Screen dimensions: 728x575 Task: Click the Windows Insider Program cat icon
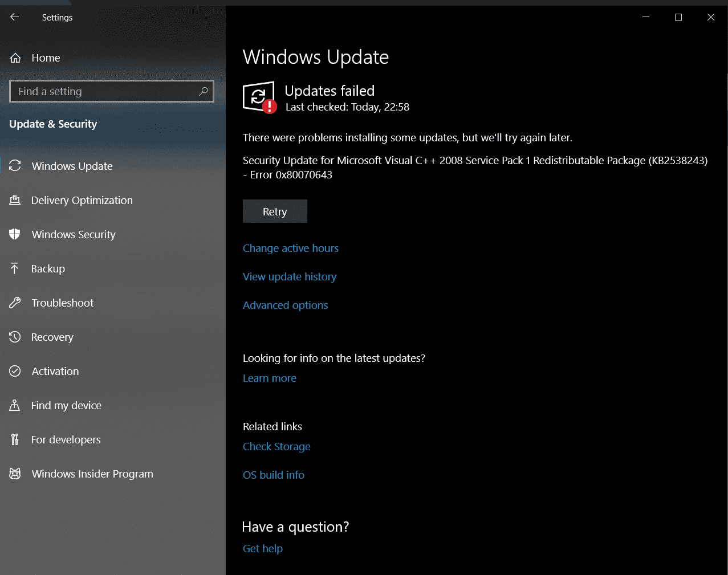pyautogui.click(x=15, y=474)
